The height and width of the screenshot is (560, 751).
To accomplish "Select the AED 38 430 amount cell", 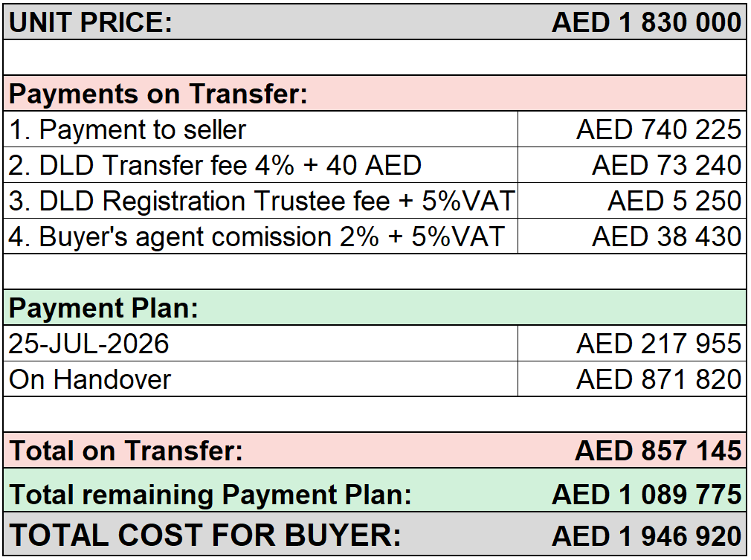I will tap(632, 236).
